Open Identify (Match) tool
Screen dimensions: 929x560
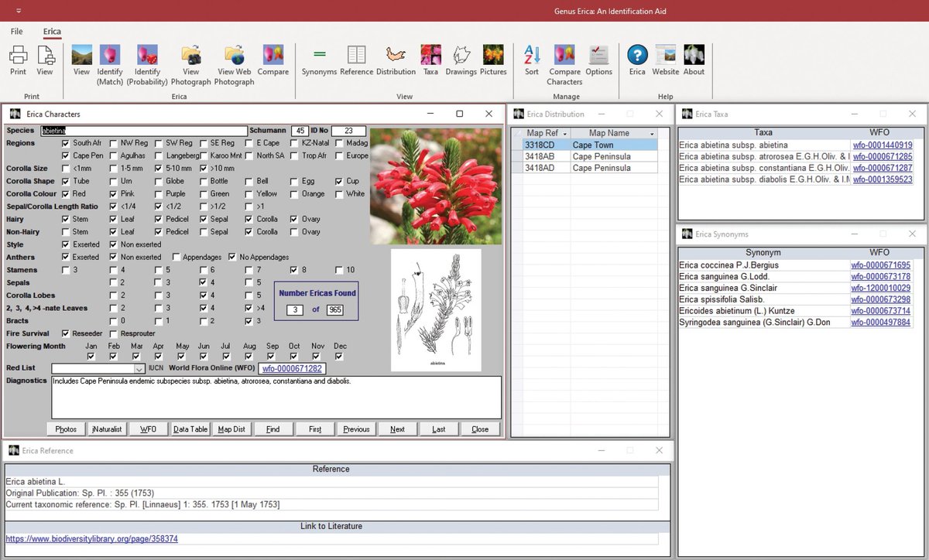click(x=110, y=56)
